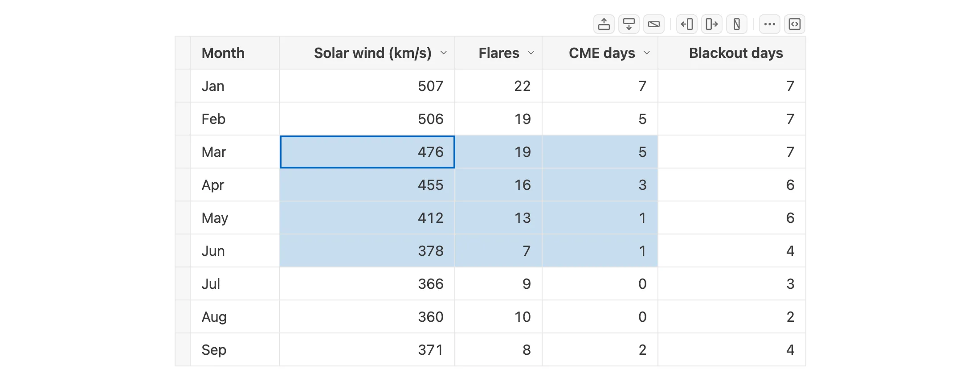
Task: Click the code view icon in toolbar
Action: [795, 24]
